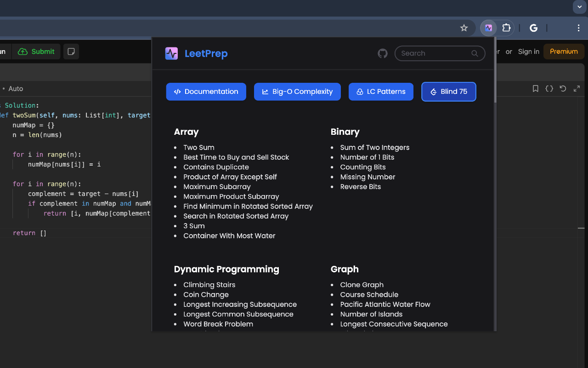Viewport: 588px width, 368px height.
Task: Click the LeetPrep extension icon in toolbar
Action: (488, 28)
